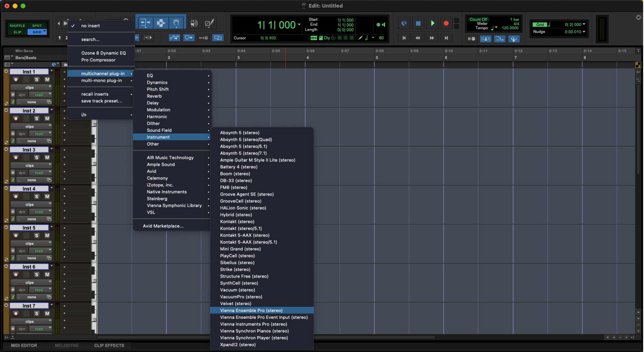Select the Scrubber speaker tool

click(194, 23)
